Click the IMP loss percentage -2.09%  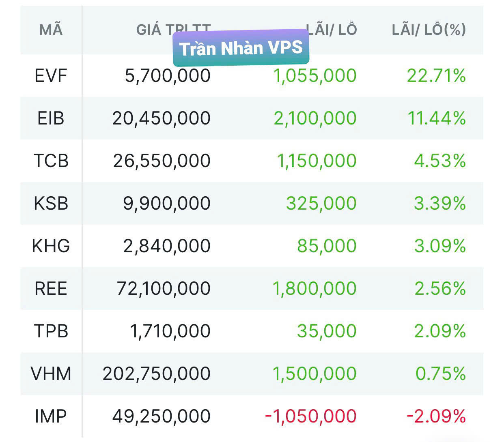coord(436,416)
